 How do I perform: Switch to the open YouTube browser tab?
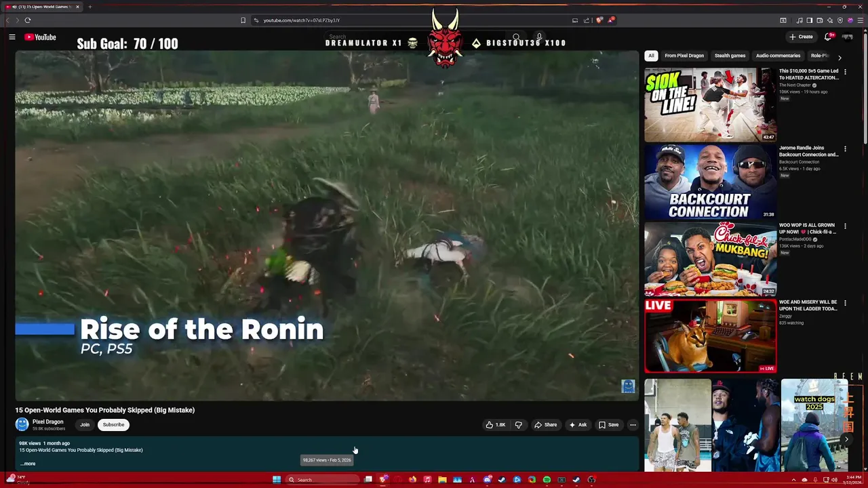click(42, 7)
